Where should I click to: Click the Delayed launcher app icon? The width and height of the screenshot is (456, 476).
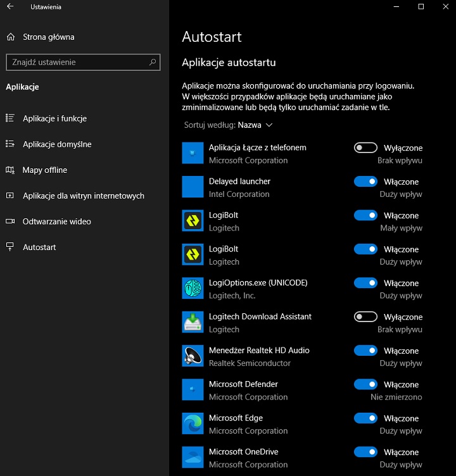tap(192, 187)
